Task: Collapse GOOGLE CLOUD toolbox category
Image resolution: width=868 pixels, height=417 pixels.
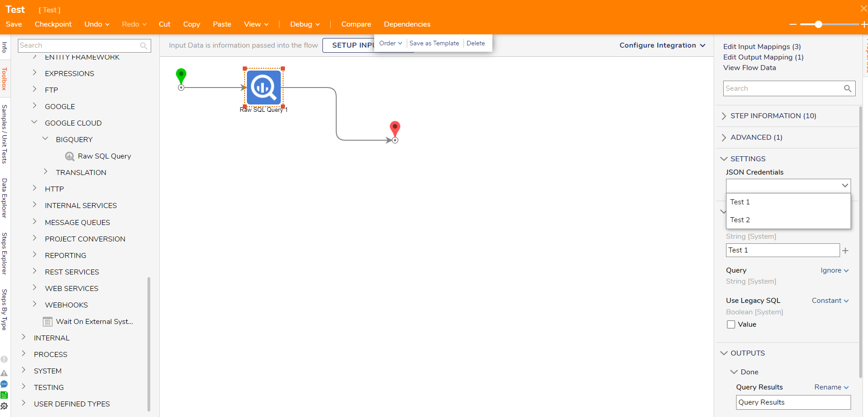Action: (34, 122)
